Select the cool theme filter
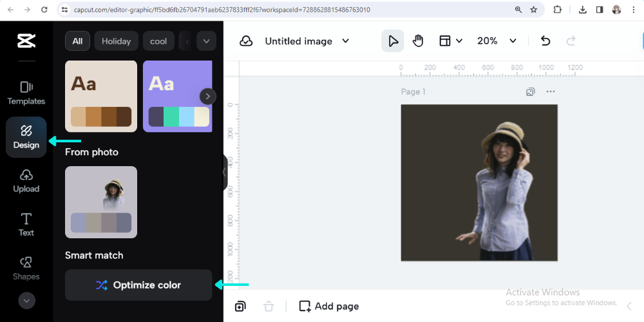The height and width of the screenshot is (322, 644). coord(158,41)
